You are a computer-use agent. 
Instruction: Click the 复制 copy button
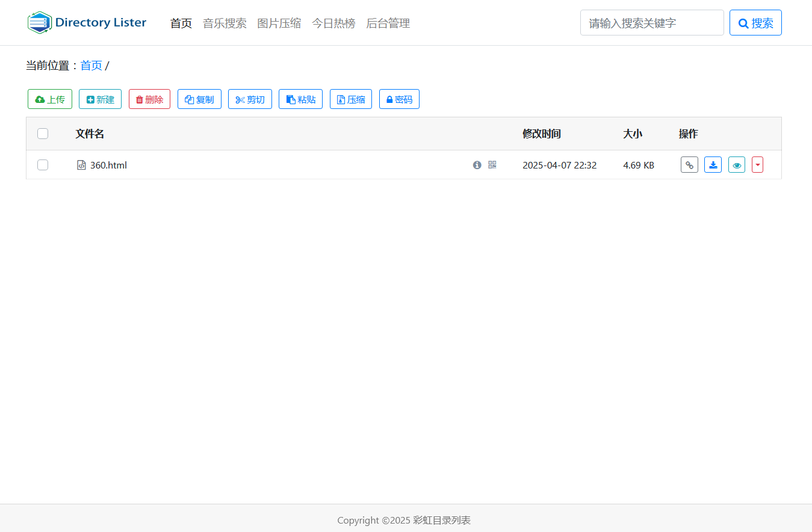(x=199, y=99)
